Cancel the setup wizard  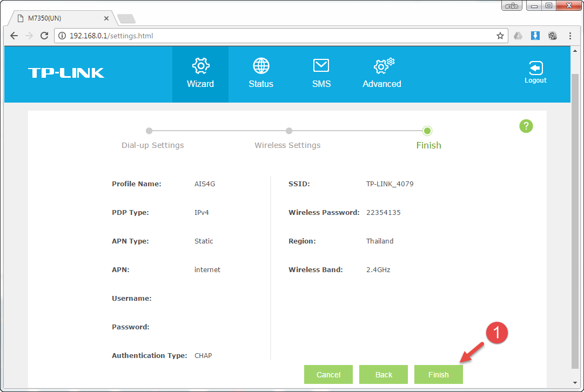[328, 375]
